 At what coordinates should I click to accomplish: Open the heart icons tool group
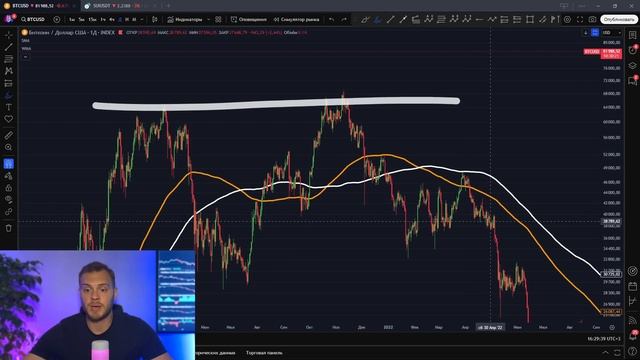[x=9, y=119]
